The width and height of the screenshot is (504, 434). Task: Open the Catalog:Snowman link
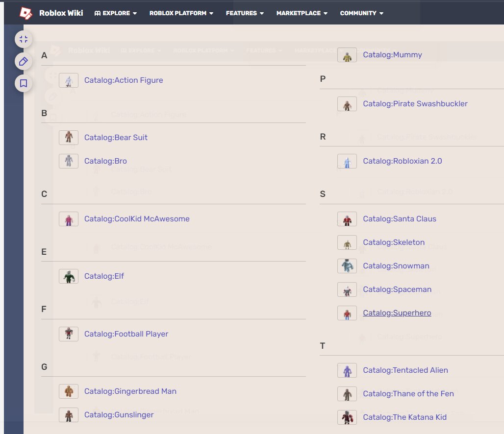point(396,266)
